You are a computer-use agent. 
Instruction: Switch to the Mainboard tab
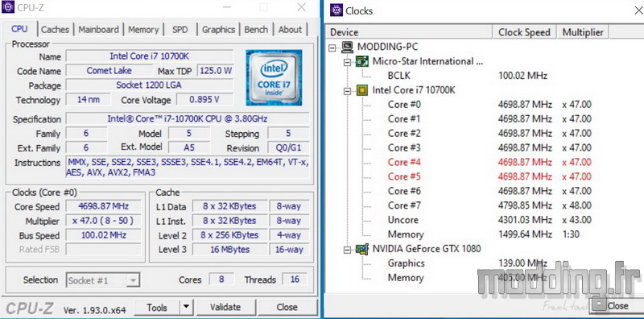(x=98, y=30)
